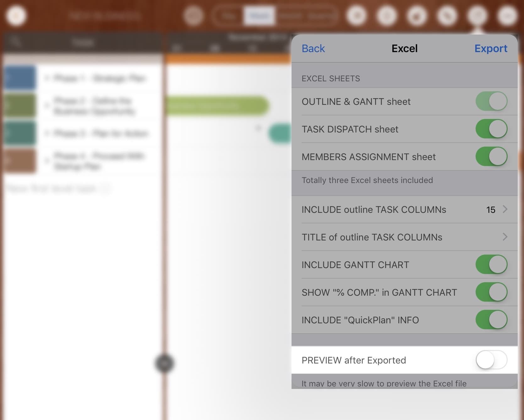Open TITLE of outline TASK COLUMNs

tap(404, 237)
